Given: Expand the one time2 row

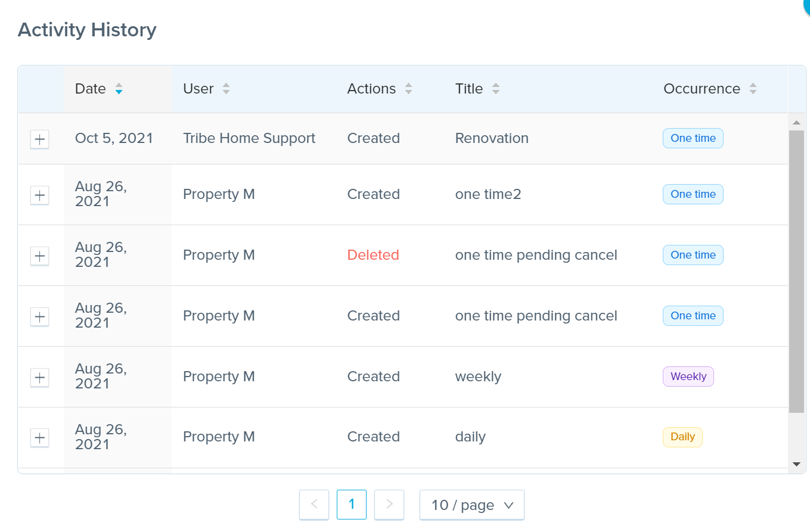Looking at the screenshot, I should point(39,195).
